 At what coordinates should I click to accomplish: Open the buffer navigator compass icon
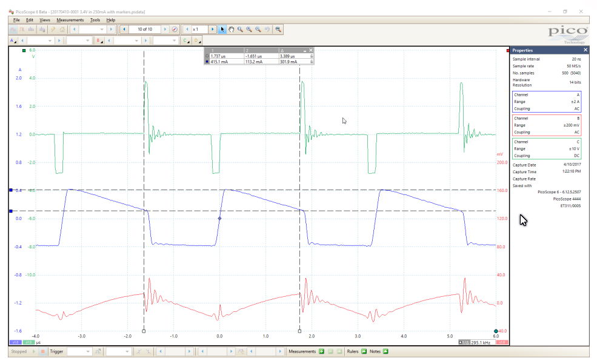175,29
